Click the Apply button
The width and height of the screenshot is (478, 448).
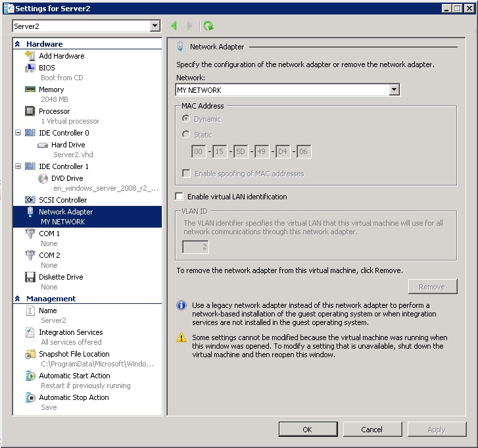click(437, 430)
